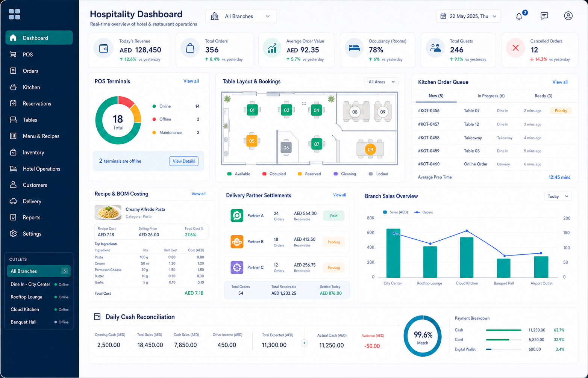
Task: Open the Today dropdown in Branch Sales Overview
Action: [558, 196]
